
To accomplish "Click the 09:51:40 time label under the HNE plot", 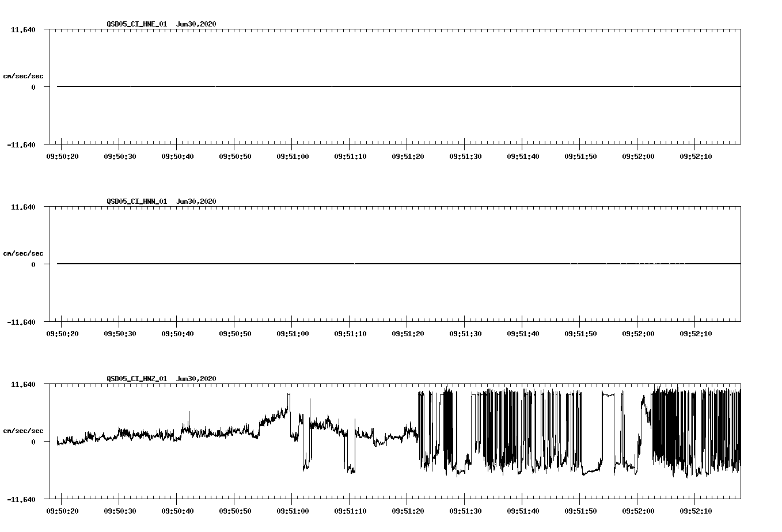I will click(523, 157).
